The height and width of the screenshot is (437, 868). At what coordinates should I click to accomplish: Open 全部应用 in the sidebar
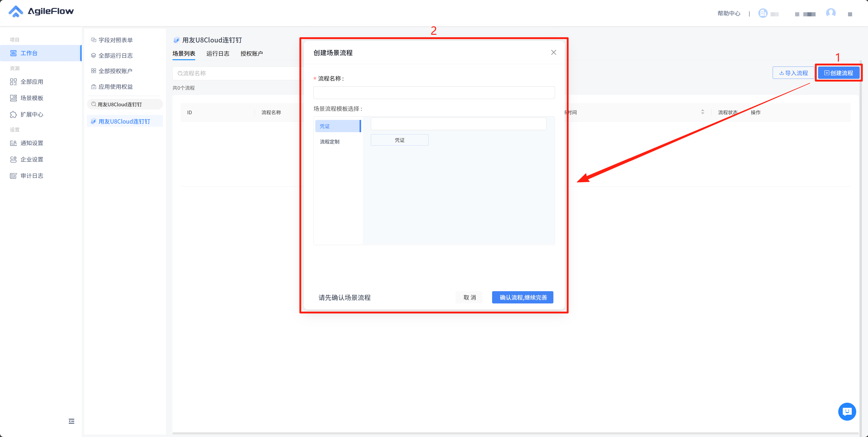pos(32,82)
